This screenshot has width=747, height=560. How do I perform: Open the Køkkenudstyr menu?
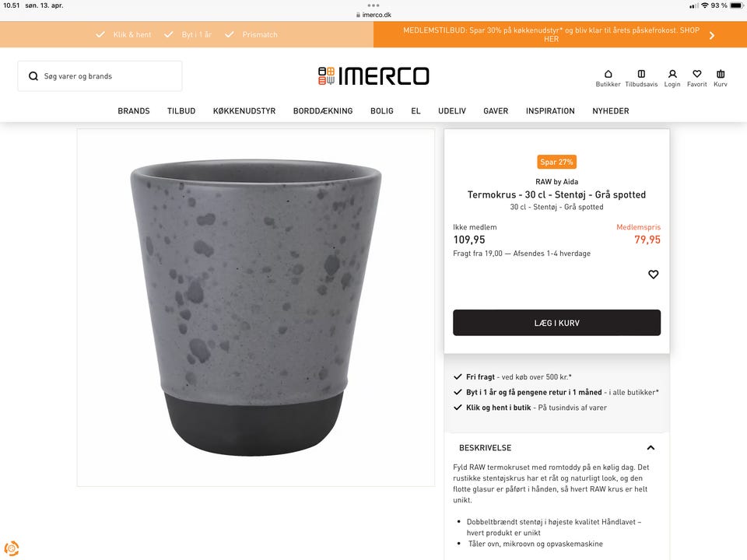(x=244, y=111)
